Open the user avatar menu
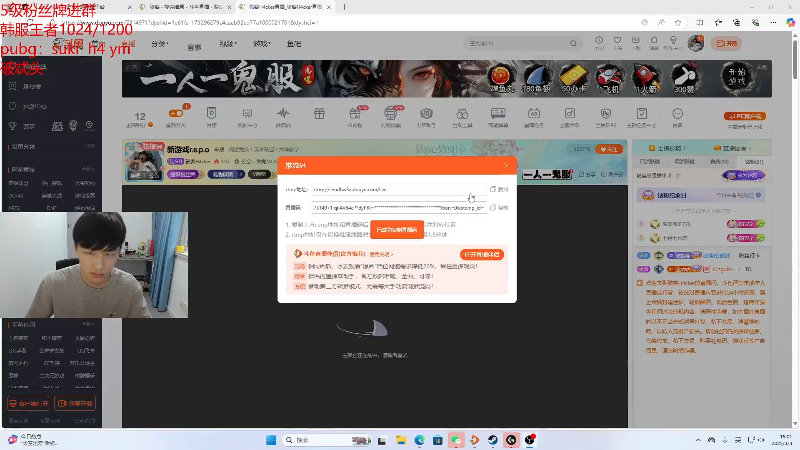The image size is (800, 450). click(x=696, y=43)
